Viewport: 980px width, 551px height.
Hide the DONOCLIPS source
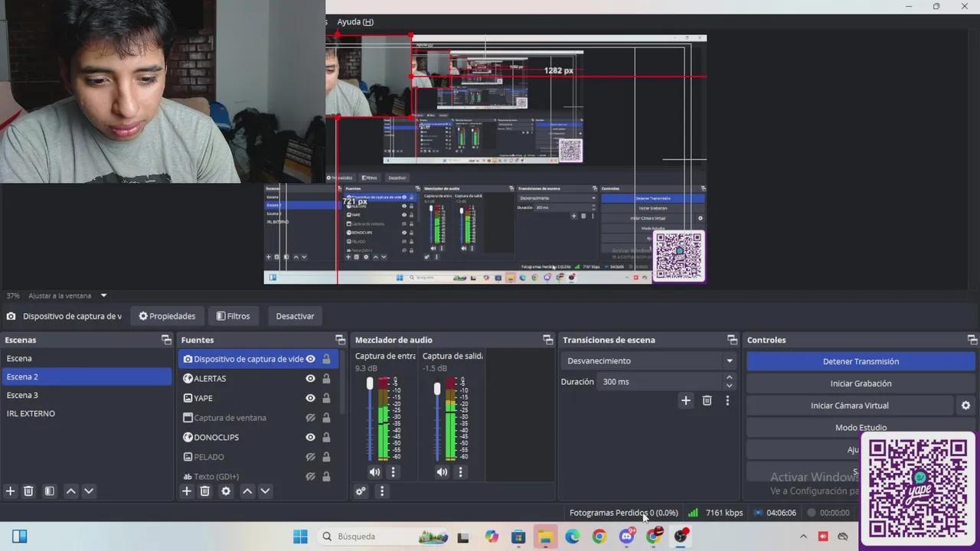[311, 438]
